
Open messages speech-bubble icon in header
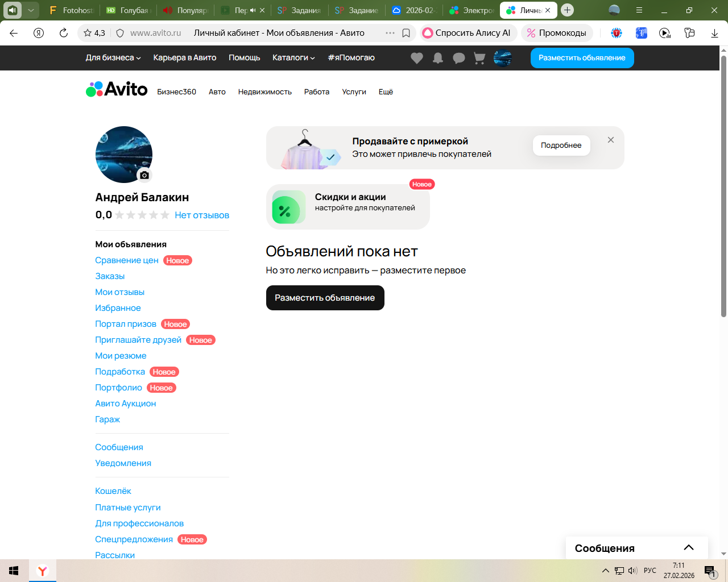(x=459, y=58)
